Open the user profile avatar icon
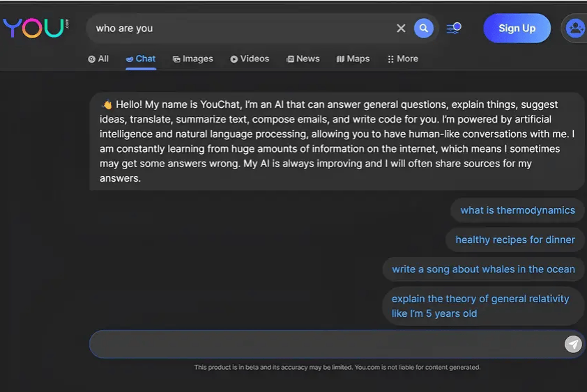Viewport: 587px width, 392px height. tap(575, 29)
